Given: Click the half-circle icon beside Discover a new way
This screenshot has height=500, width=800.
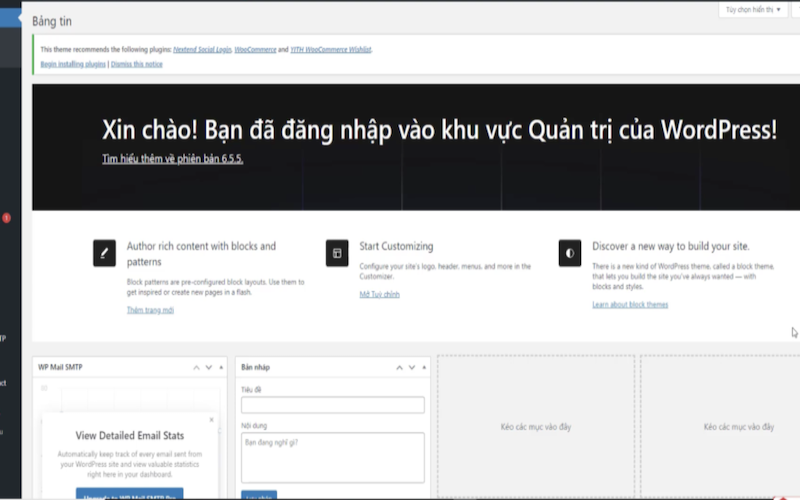Looking at the screenshot, I should (570, 253).
